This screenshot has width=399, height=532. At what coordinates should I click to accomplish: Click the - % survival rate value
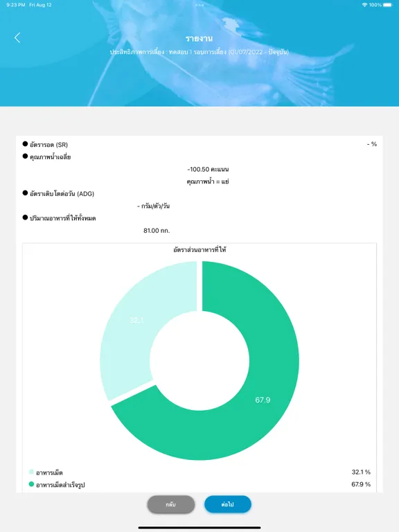(x=372, y=144)
